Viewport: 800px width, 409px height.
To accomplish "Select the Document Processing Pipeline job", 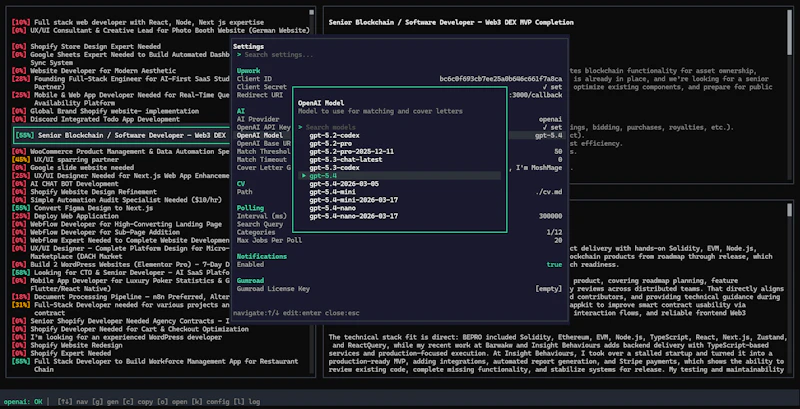I will 120,297.
